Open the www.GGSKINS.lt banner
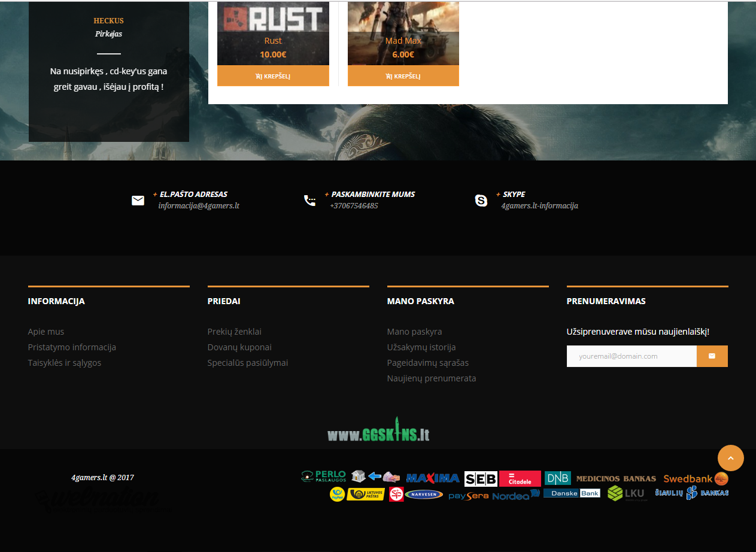 (x=378, y=430)
